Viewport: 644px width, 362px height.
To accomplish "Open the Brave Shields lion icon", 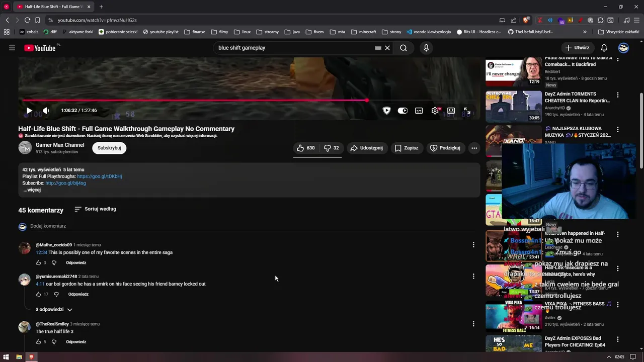I will click(526, 20).
